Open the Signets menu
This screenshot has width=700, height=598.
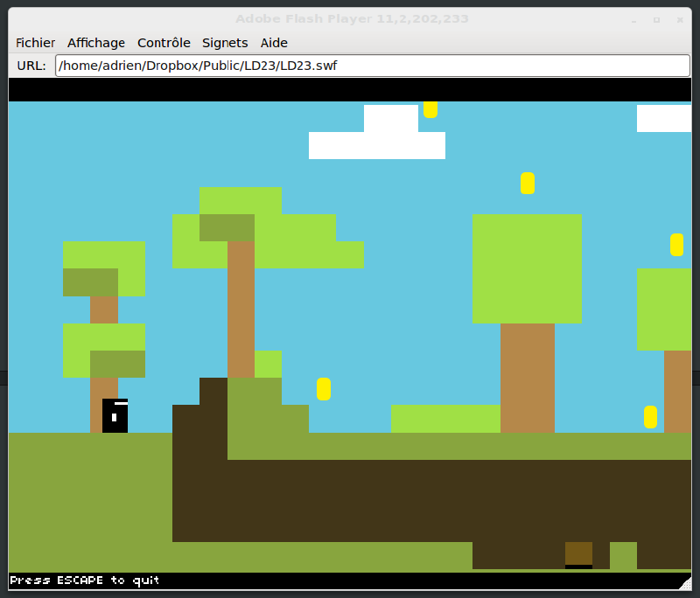coord(225,43)
